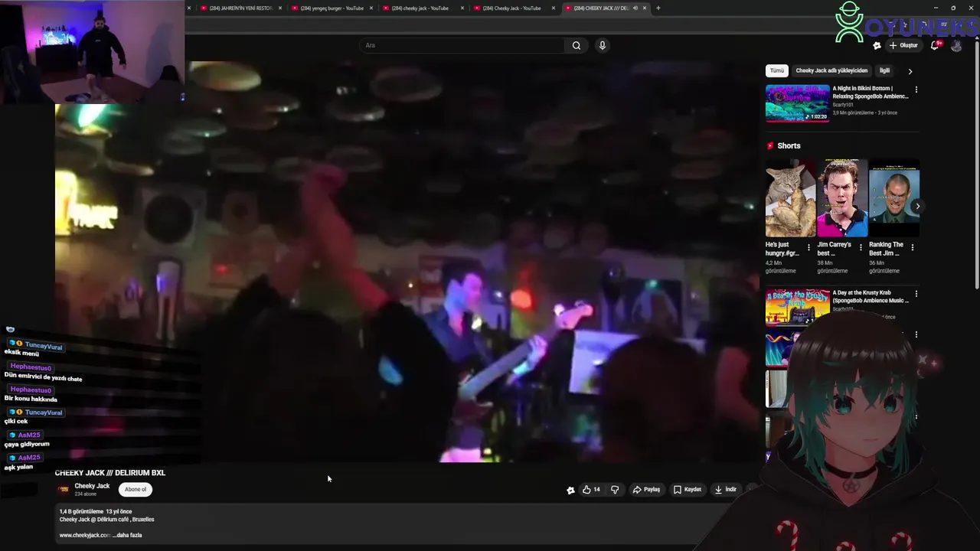Click chat message Bir konu hakkında
Viewport: 980px width, 551px height.
[31, 399]
